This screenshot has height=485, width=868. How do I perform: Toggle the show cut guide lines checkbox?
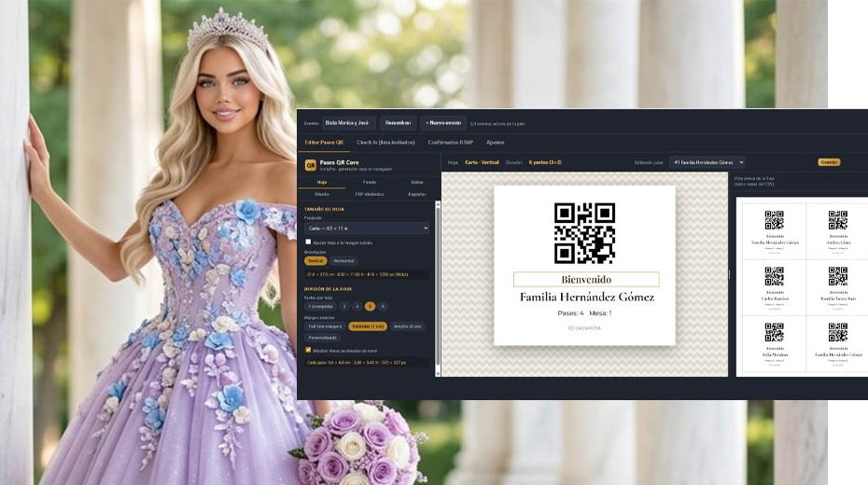308,350
